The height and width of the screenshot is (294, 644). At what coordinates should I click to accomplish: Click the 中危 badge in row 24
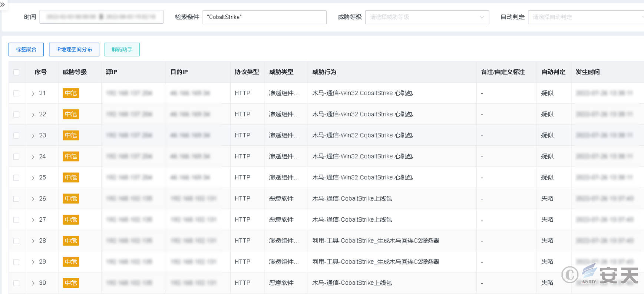click(x=71, y=156)
